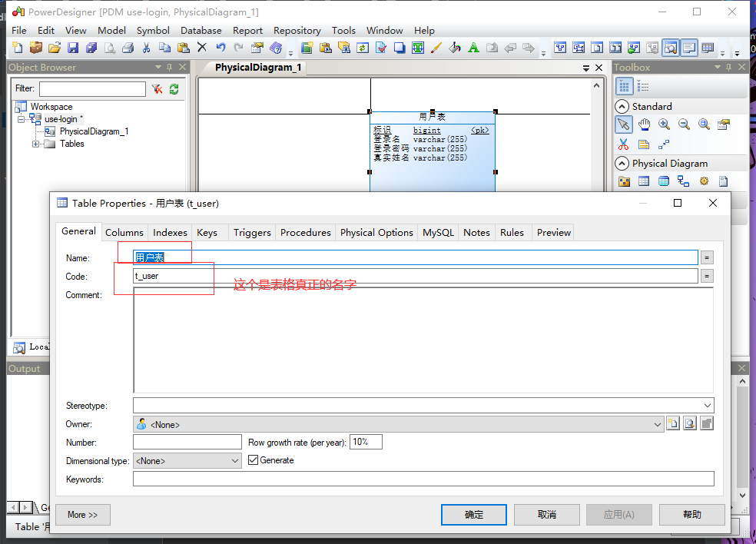Open the Repository menu
The width and height of the screenshot is (756, 544).
click(x=297, y=31)
